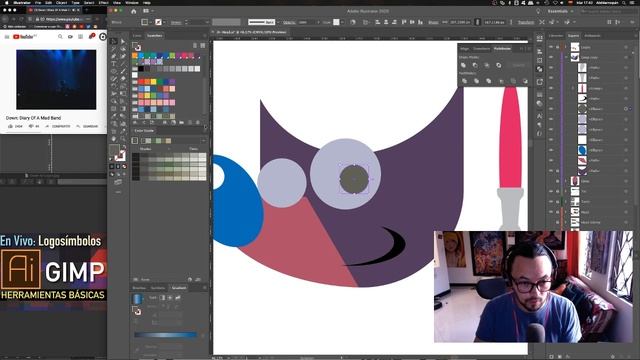Open the Object menu
Viewport: 640px width, 360px height.
point(62,2)
